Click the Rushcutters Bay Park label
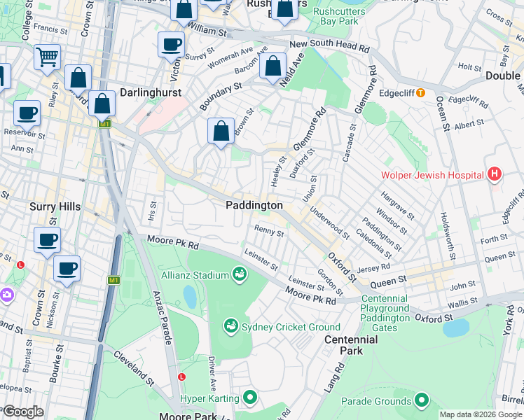Image resolution: width=524 pixels, height=420 pixels. point(339,16)
